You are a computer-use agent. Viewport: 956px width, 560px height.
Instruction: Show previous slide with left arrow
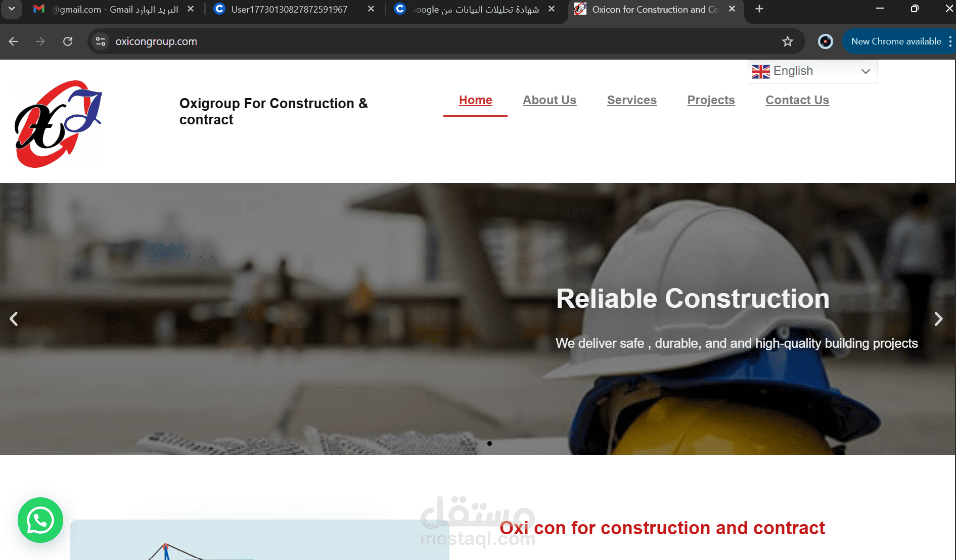point(14,319)
